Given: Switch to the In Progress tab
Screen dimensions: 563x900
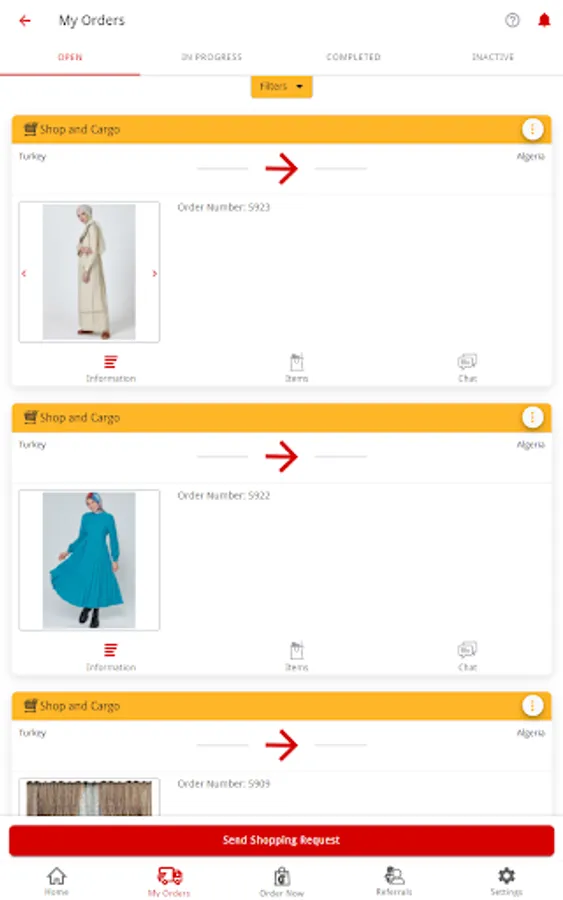Looking at the screenshot, I should [211, 57].
